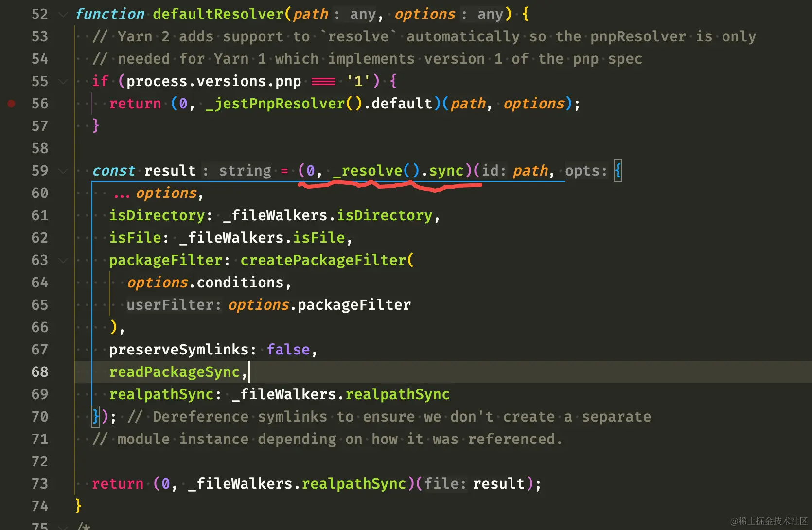This screenshot has width=812, height=530.
Task: Click the 'default' property on line 56
Action: (x=402, y=104)
